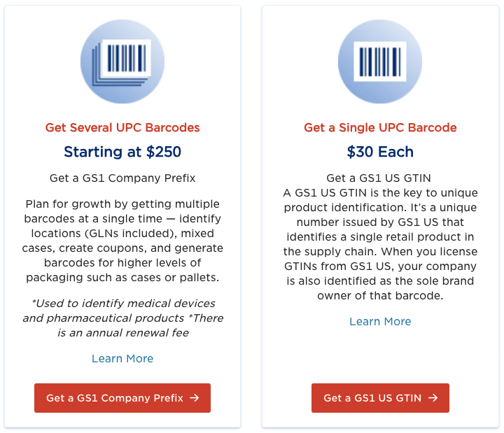The height and width of the screenshot is (433, 504).
Task: Click the Get a GS1 Company Prefix subtitle
Action: (122, 178)
